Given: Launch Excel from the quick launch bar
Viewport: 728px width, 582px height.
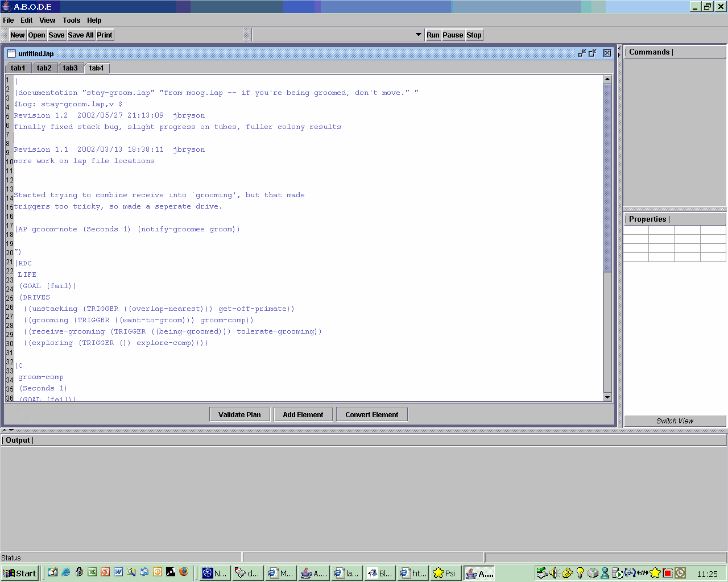Looking at the screenshot, I should click(x=92, y=572).
